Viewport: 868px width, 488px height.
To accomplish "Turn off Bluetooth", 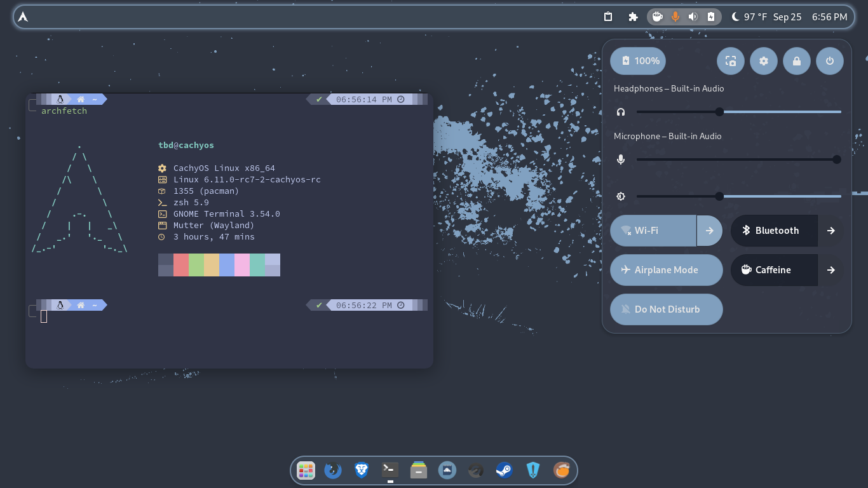I will point(774,231).
